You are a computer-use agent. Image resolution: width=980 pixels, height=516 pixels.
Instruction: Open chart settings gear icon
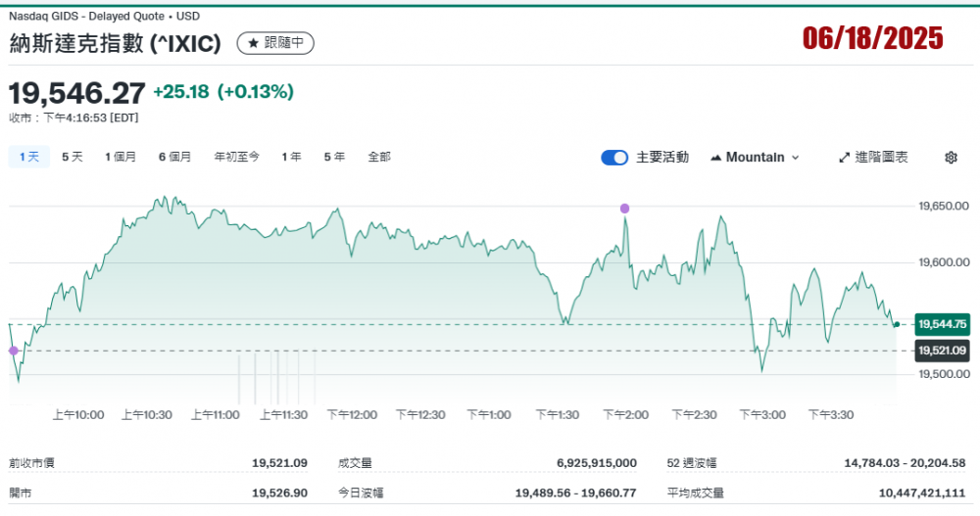pyautogui.click(x=950, y=158)
